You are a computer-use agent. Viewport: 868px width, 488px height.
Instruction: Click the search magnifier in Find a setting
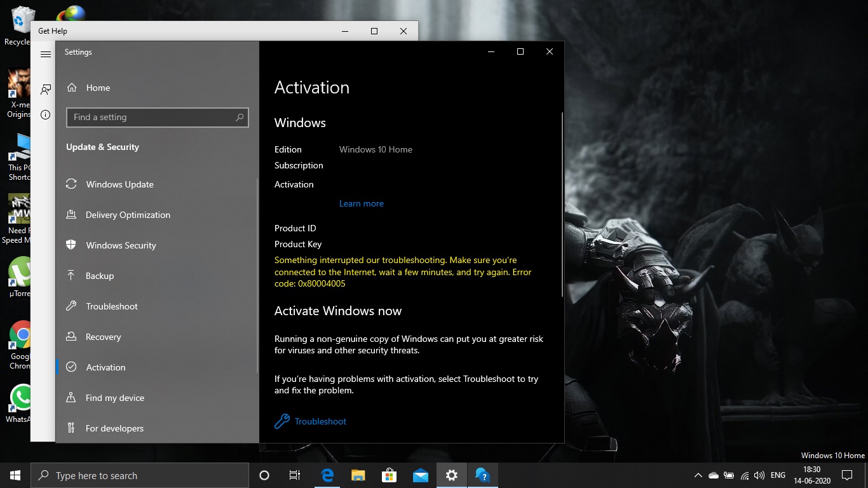pyautogui.click(x=240, y=118)
